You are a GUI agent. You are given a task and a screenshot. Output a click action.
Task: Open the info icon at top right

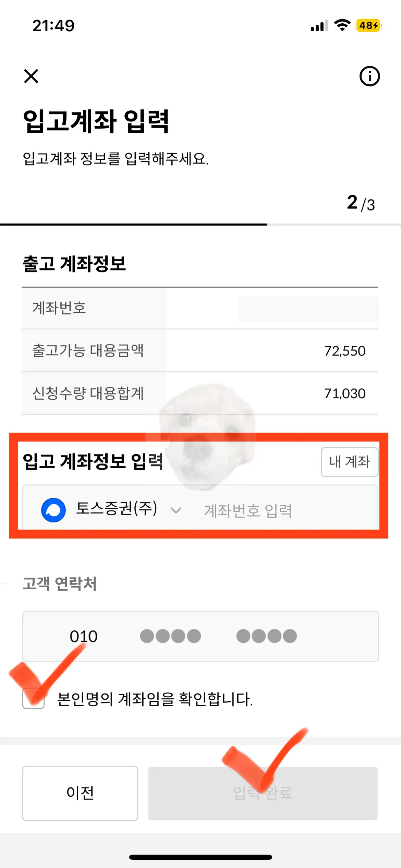[x=369, y=76]
